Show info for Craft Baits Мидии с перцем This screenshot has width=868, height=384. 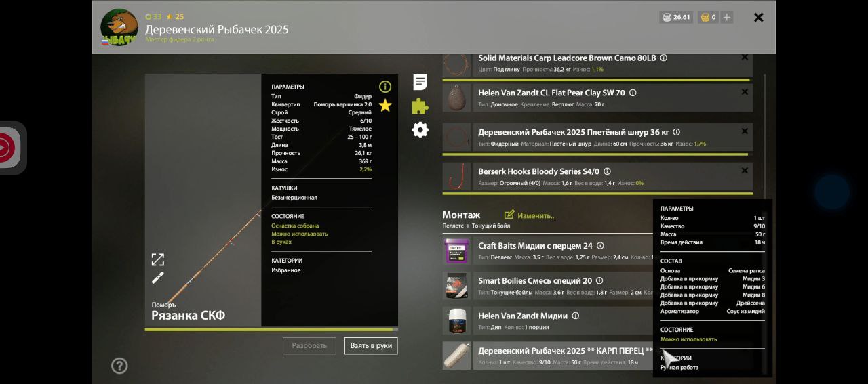click(x=600, y=246)
